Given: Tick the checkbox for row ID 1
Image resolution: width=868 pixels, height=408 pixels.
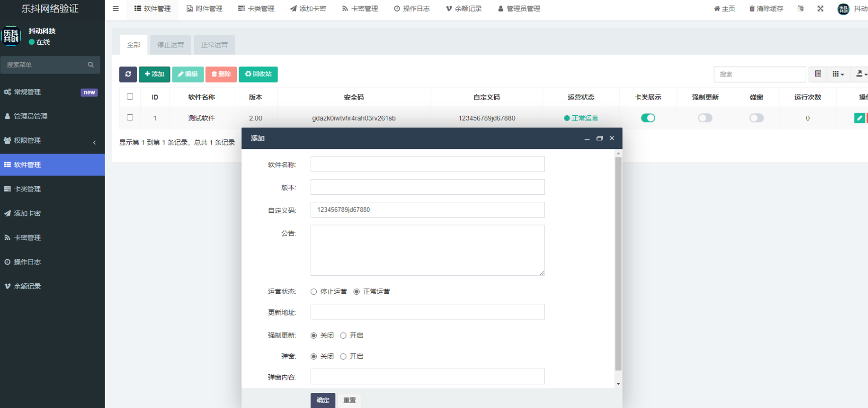Looking at the screenshot, I should [130, 118].
